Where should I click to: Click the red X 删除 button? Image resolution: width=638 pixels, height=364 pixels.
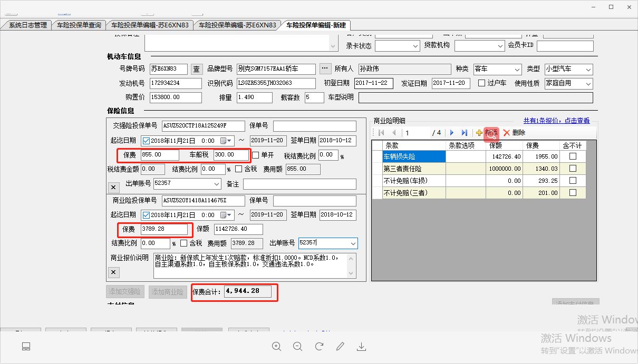pos(514,133)
